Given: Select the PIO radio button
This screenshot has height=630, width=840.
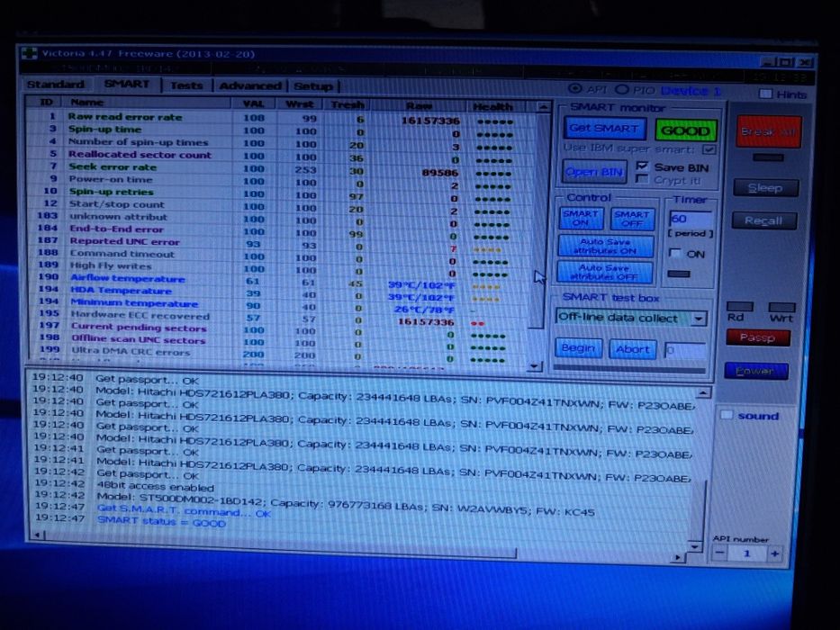Looking at the screenshot, I should click(x=621, y=89).
